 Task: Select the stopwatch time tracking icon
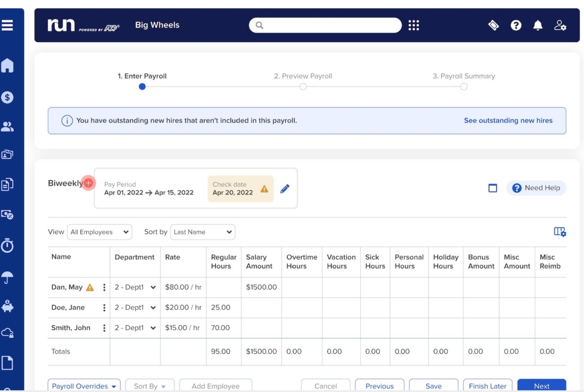tap(8, 246)
